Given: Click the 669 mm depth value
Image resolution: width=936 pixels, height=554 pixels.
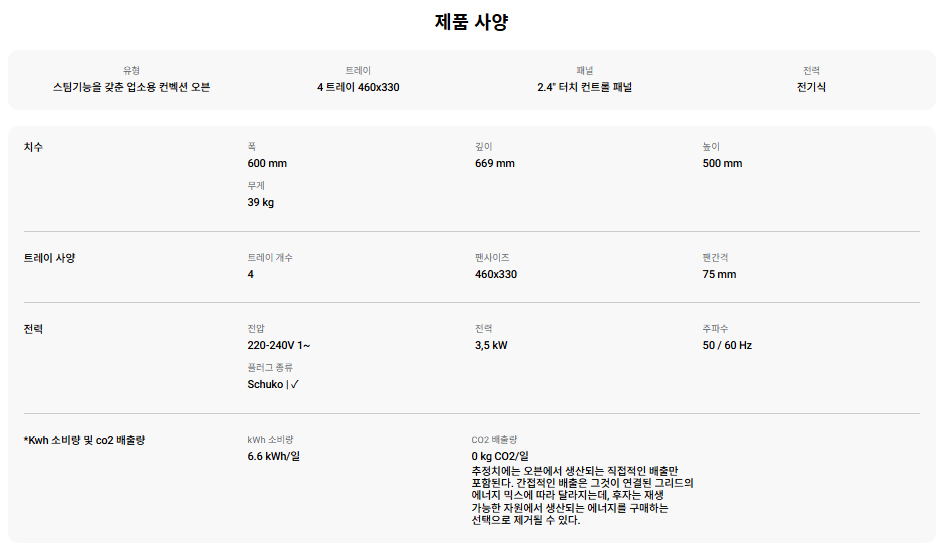Looking at the screenshot, I should click(495, 163).
